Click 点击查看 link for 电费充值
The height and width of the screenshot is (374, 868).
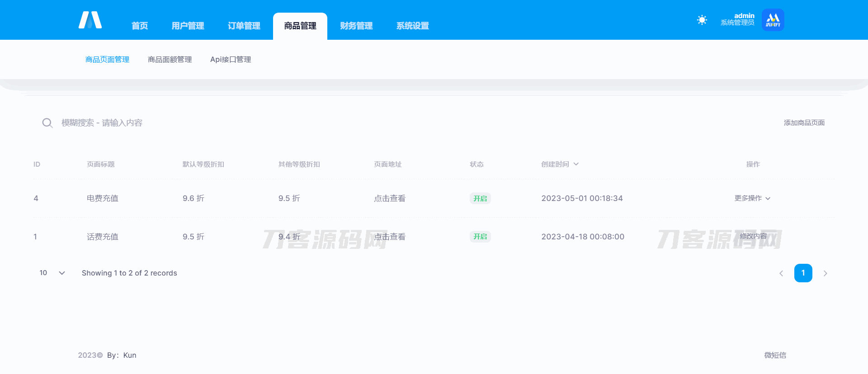click(x=389, y=198)
